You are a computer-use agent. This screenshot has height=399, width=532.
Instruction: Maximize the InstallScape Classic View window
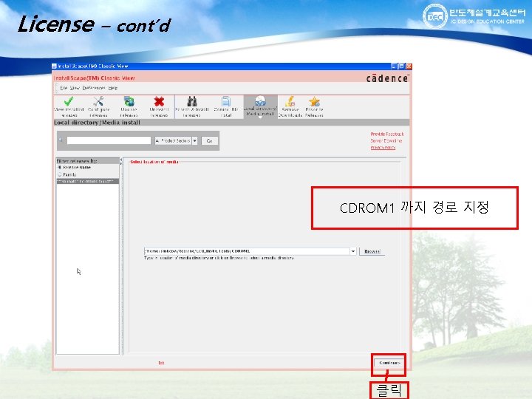tap(401, 66)
